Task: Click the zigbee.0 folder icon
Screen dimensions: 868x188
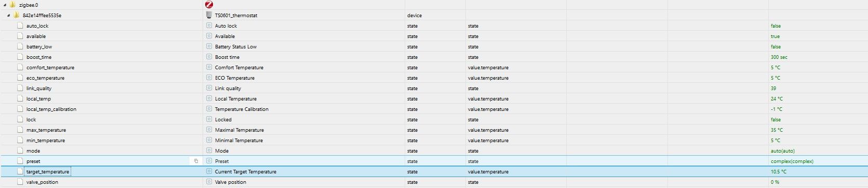Action: click(x=12, y=5)
